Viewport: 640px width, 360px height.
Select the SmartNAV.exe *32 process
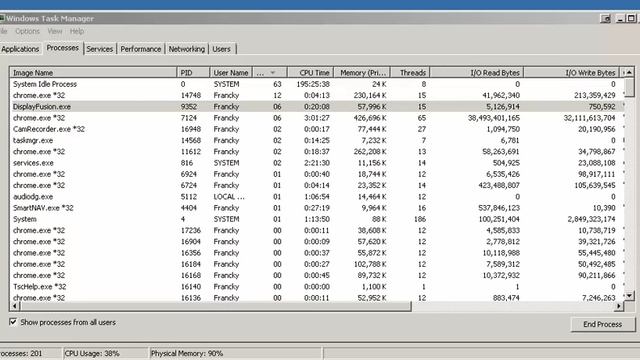(x=317, y=208)
